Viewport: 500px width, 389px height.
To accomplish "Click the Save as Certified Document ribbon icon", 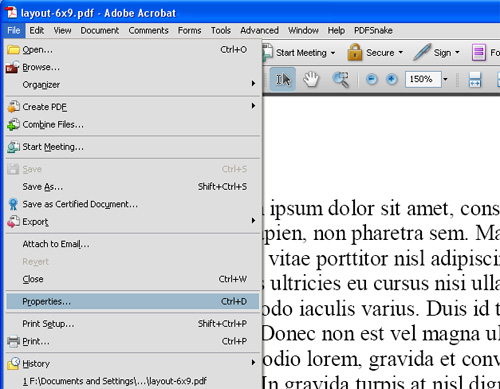I will [13, 204].
